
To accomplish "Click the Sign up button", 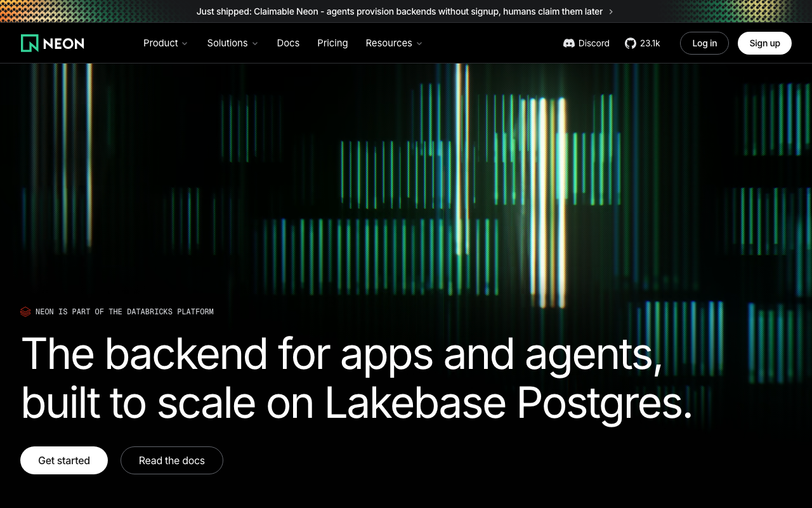I will click(x=764, y=43).
